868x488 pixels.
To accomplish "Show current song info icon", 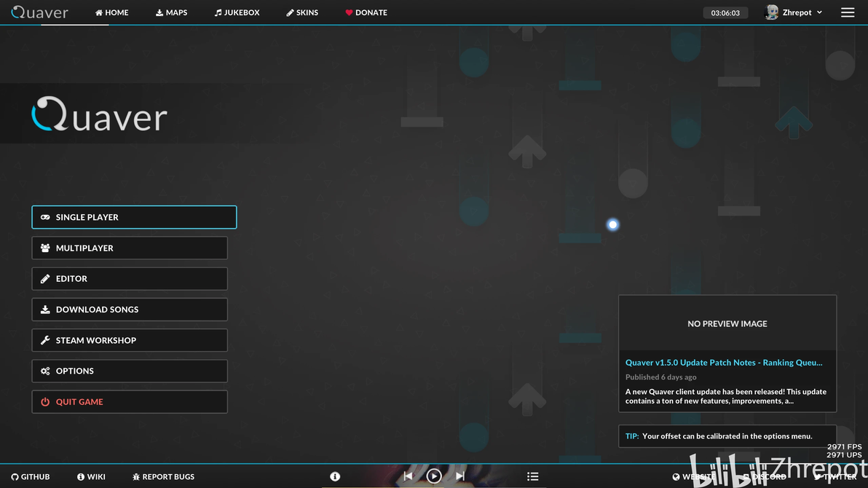I will [x=335, y=476].
